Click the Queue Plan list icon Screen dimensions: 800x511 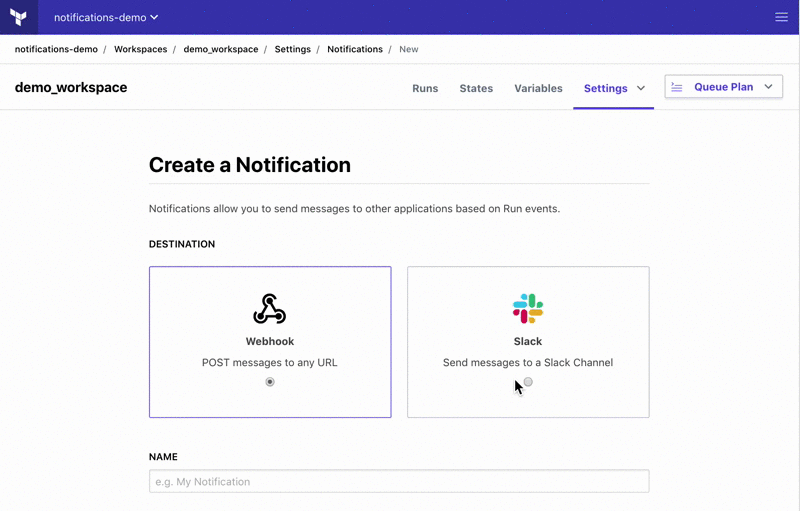click(677, 87)
